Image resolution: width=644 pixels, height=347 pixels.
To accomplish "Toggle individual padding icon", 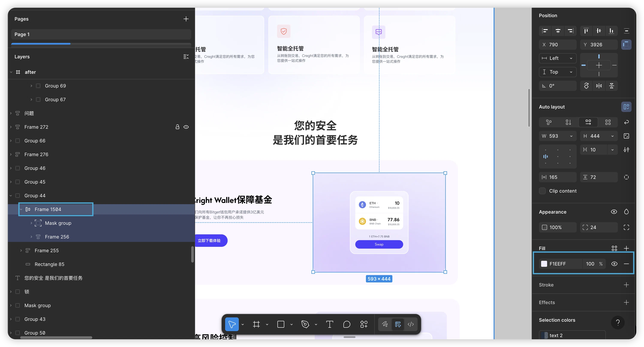I will [626, 177].
